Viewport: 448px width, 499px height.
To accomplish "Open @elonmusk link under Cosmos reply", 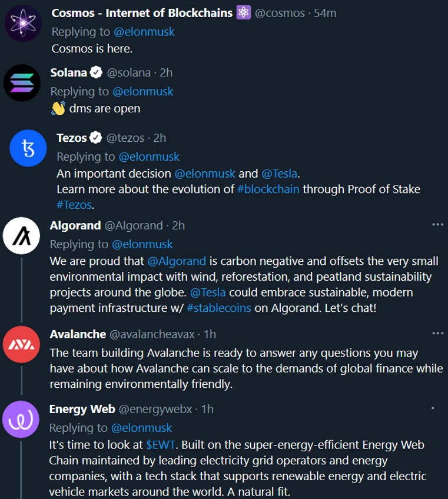I will tap(144, 32).
